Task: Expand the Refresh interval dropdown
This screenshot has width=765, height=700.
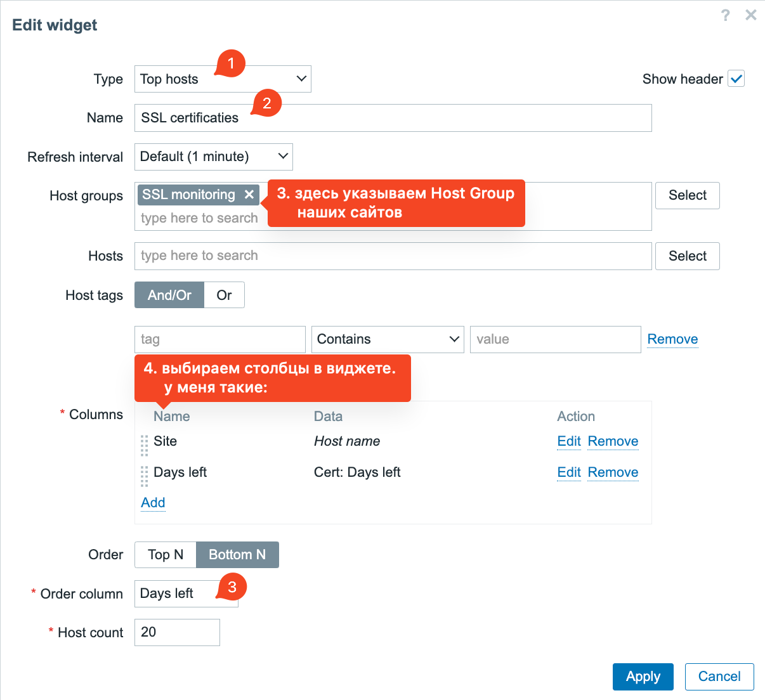Action: (x=213, y=157)
